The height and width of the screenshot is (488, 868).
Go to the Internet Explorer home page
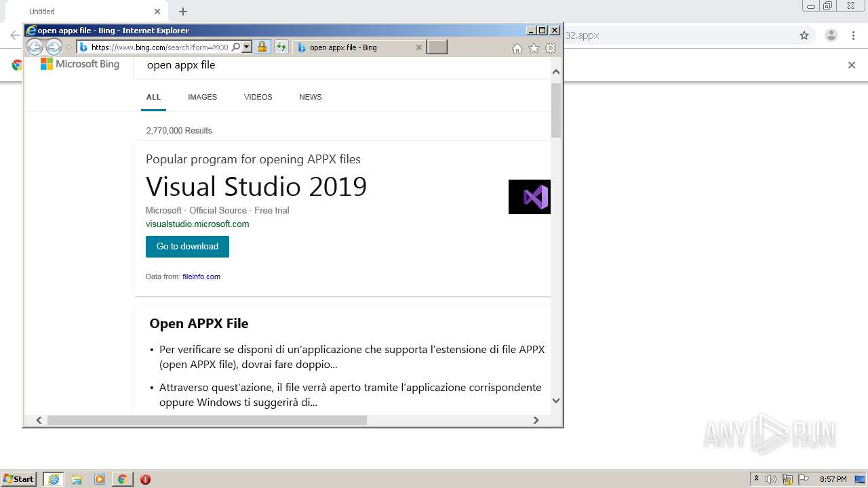point(517,48)
